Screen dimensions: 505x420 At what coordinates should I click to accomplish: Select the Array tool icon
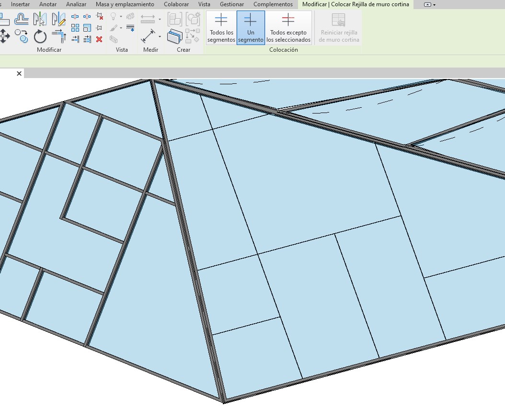click(75, 28)
